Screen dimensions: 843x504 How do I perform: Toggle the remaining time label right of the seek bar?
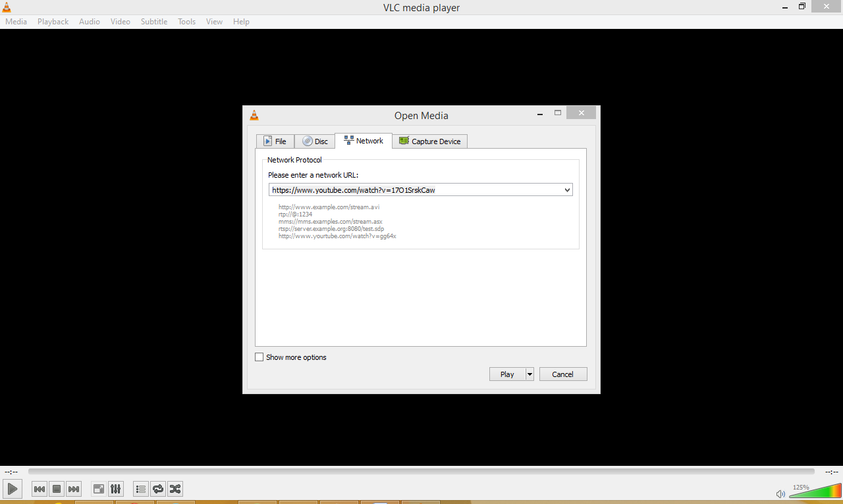point(831,471)
